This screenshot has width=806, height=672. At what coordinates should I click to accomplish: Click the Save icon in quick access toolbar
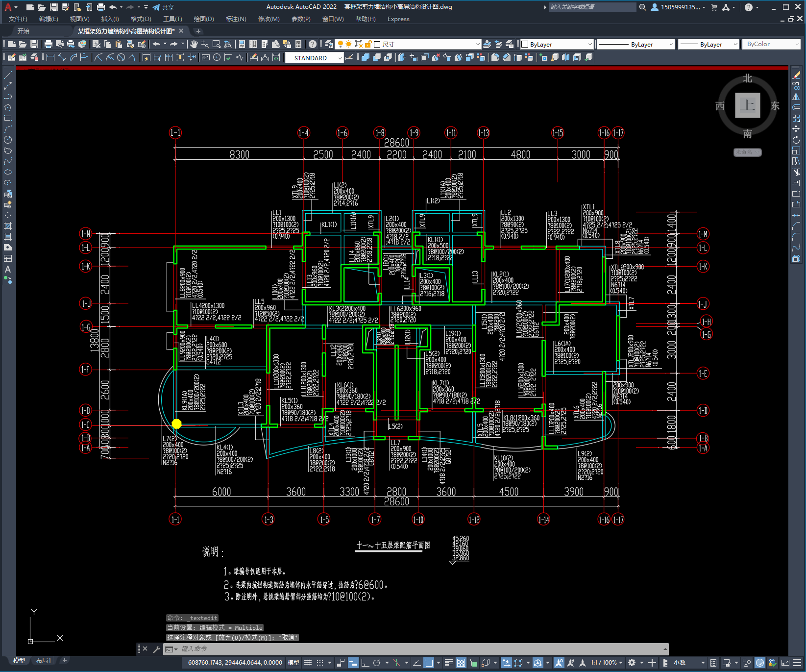[x=54, y=7]
